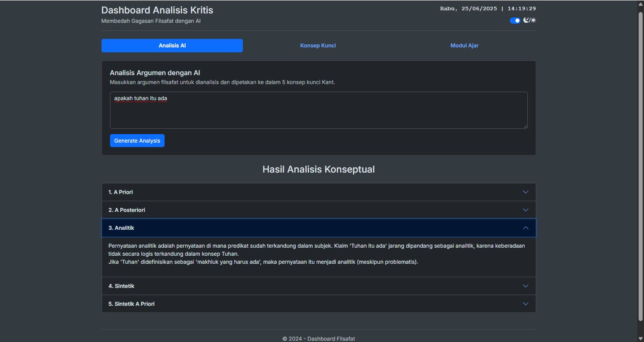Click the page scrollbar up arrow
The image size is (644, 342).
click(640, 4)
